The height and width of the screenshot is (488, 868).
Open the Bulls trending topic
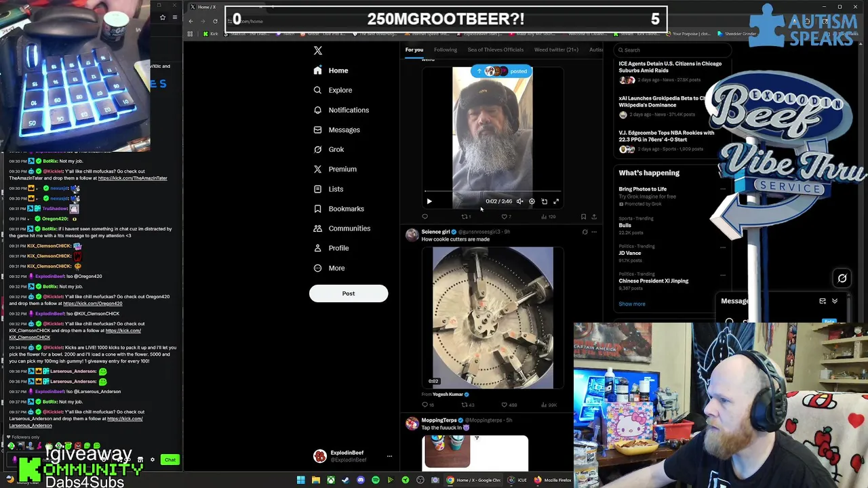point(625,225)
